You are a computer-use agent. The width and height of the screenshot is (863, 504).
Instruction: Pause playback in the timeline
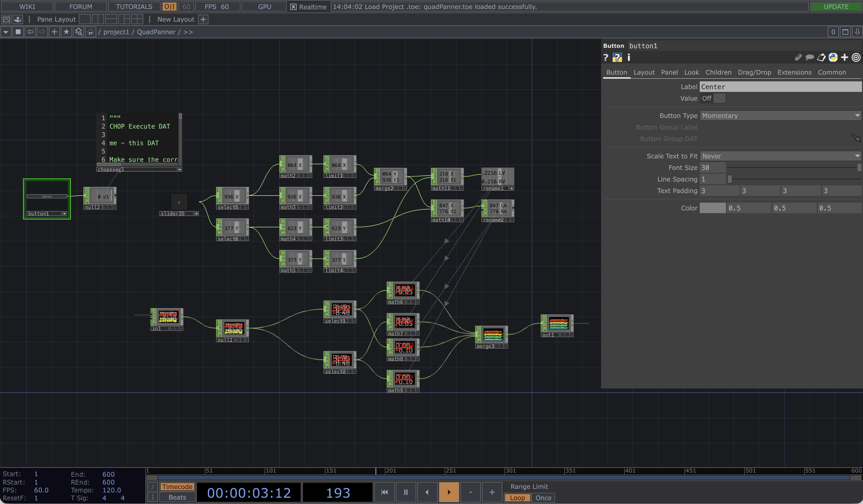405,492
